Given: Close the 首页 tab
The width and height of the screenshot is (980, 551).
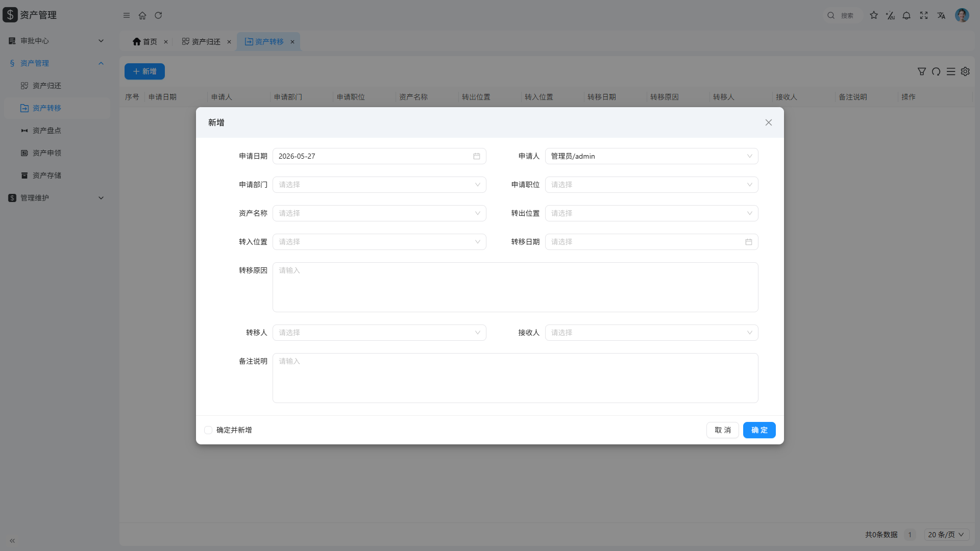Looking at the screenshot, I should click(166, 42).
